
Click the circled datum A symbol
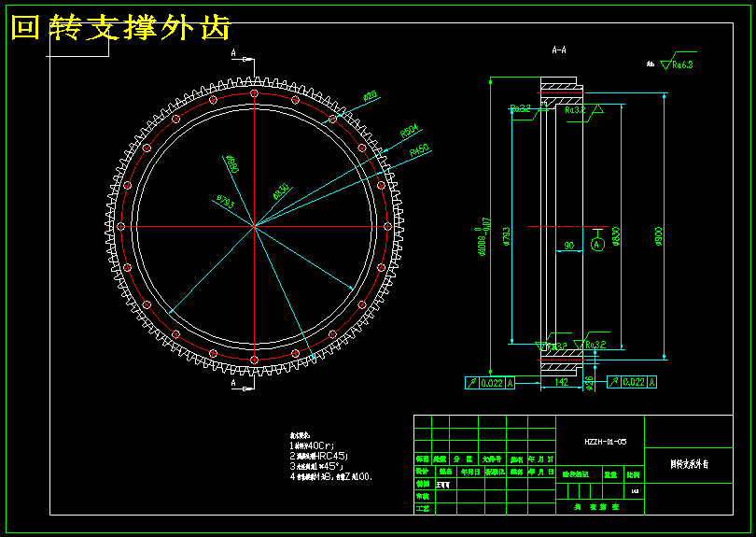[597, 244]
